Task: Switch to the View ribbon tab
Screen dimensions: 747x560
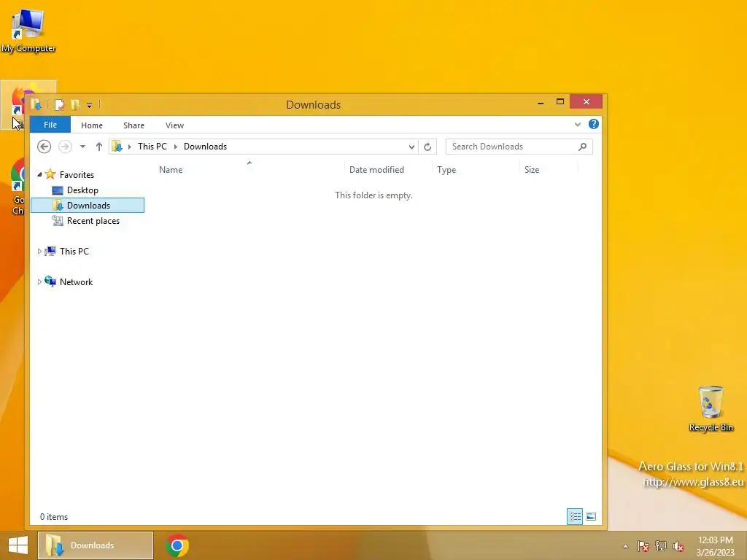Action: [x=174, y=125]
